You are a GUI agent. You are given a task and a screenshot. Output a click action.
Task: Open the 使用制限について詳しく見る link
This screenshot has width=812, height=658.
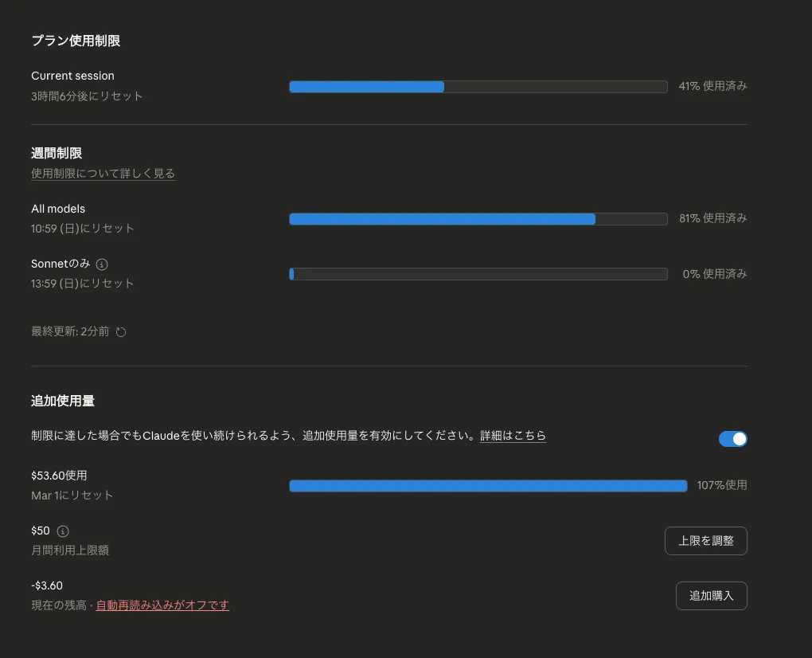[x=103, y=174]
